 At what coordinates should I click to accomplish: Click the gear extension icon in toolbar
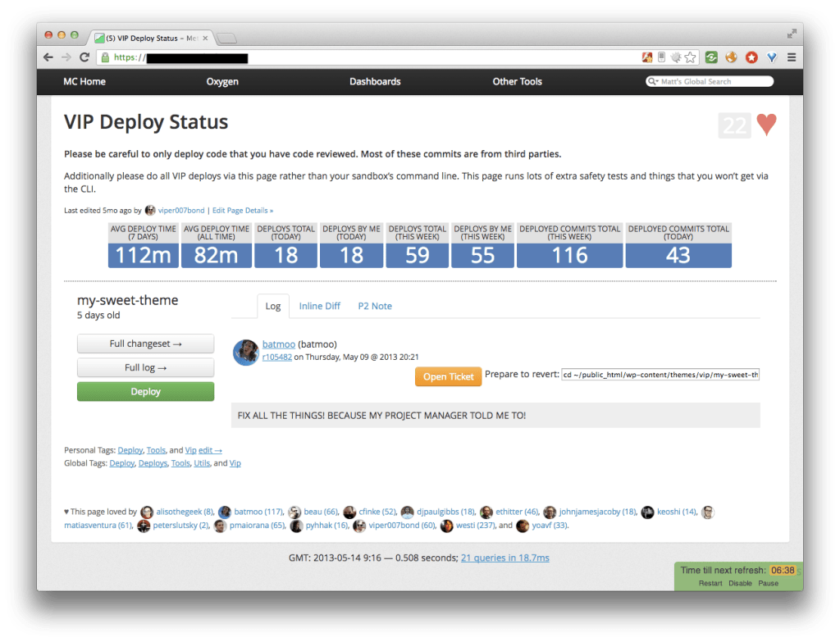[676, 57]
